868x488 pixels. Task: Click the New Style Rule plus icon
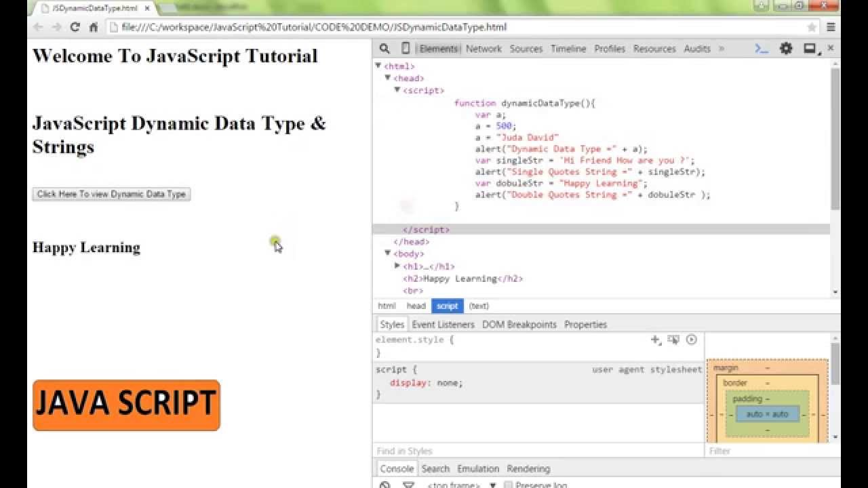click(655, 340)
